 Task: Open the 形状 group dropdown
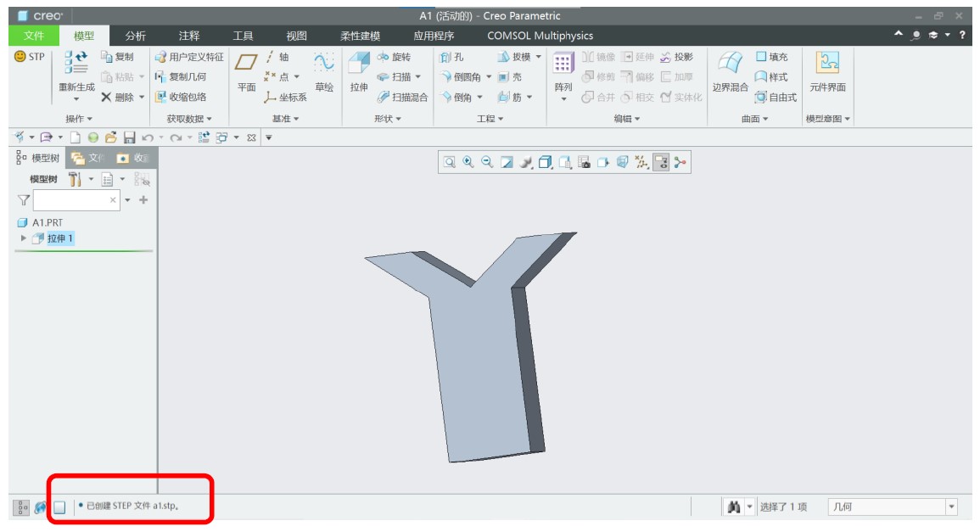pos(388,119)
